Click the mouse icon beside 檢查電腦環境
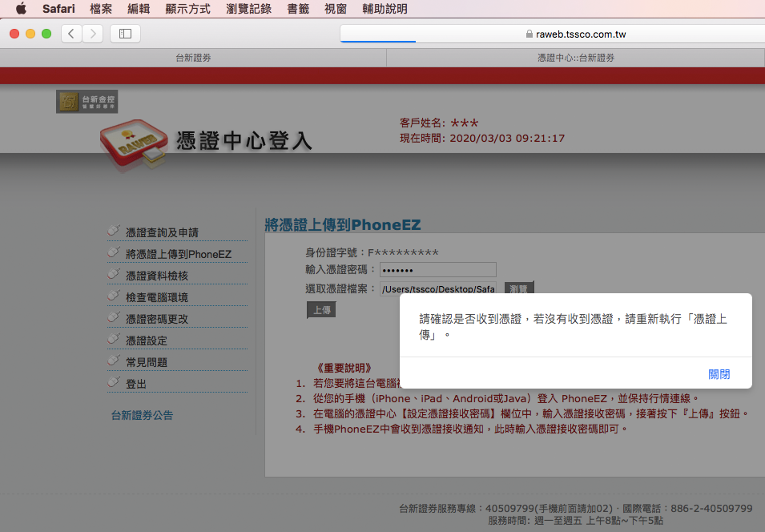 click(114, 295)
